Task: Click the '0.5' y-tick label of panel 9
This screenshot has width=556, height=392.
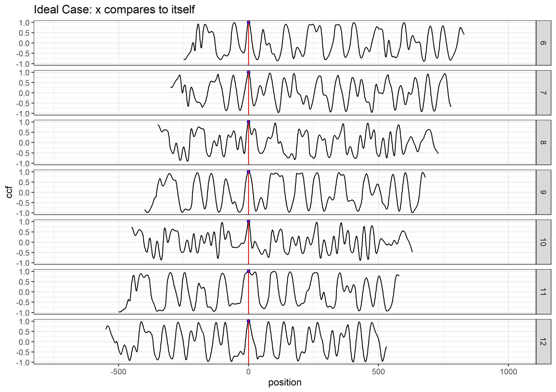Action: click(24, 182)
